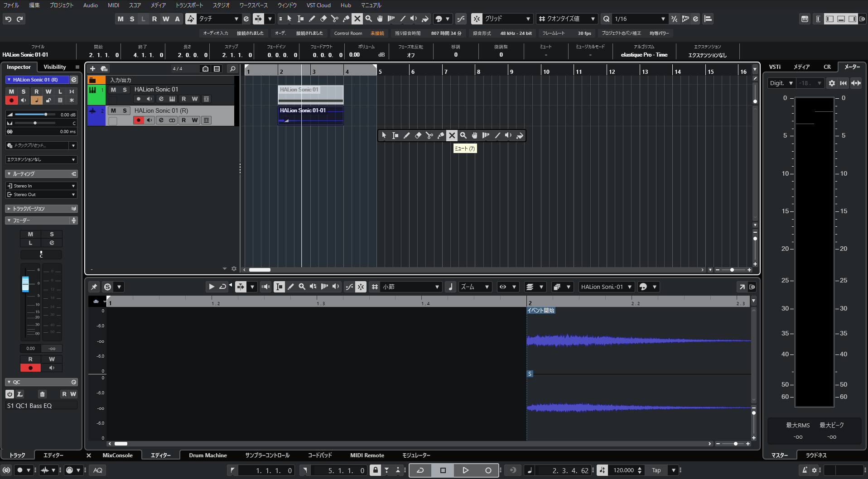
Task: Select the Play speaker tool in top toolbar
Action: coord(414,19)
